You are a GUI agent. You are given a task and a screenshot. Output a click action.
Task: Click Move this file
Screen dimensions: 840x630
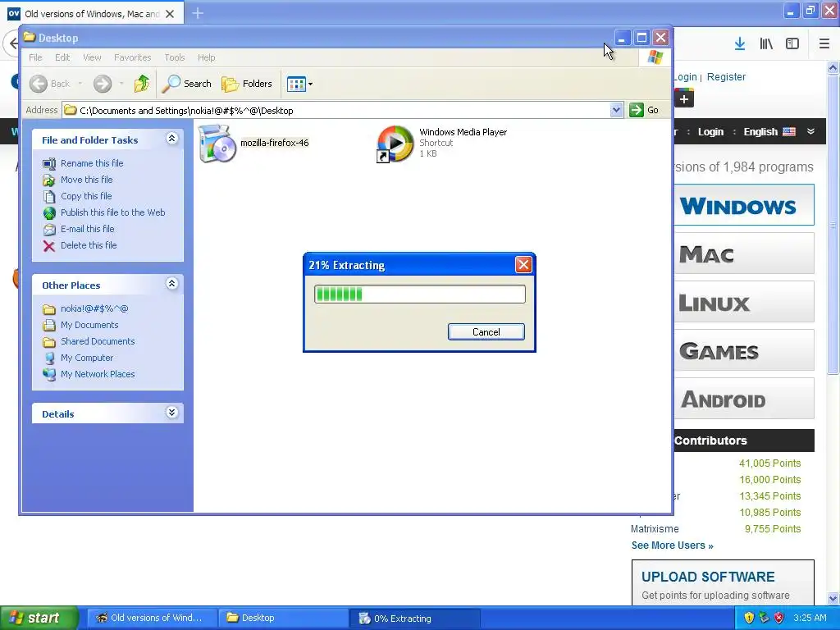click(x=86, y=180)
